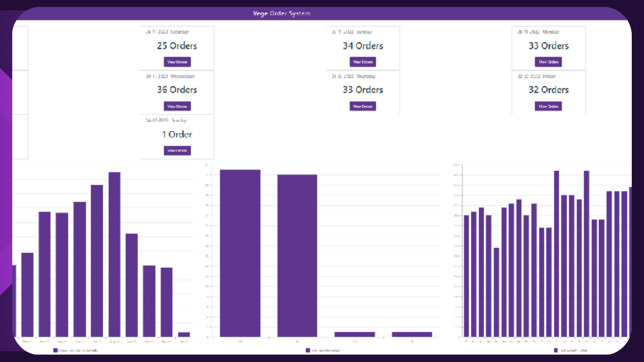Click View Orders on the Wednesday 36 Orders card
The width and height of the screenshot is (644, 362).
(177, 106)
